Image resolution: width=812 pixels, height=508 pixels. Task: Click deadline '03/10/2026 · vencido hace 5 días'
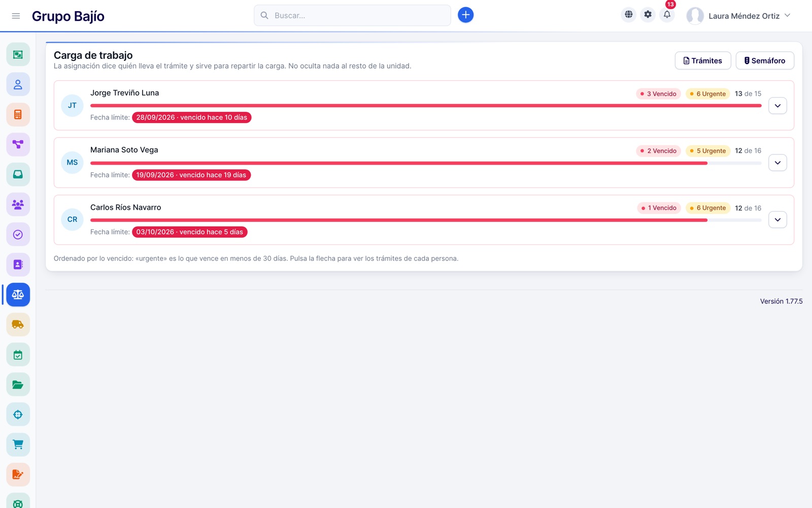pyautogui.click(x=190, y=232)
